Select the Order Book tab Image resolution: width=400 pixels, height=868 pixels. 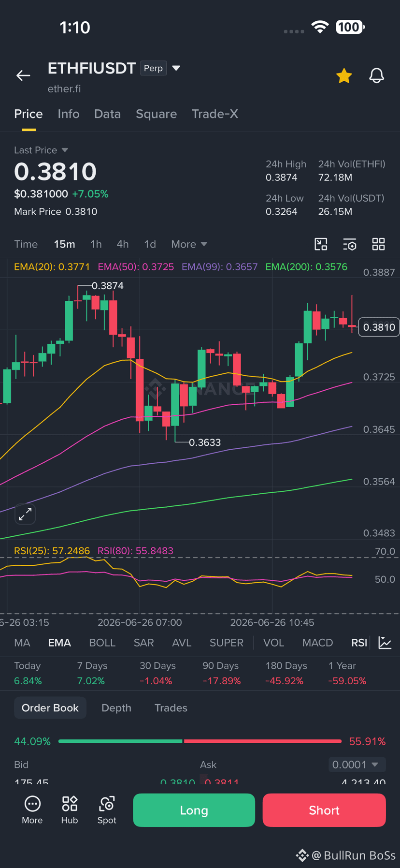coord(50,708)
